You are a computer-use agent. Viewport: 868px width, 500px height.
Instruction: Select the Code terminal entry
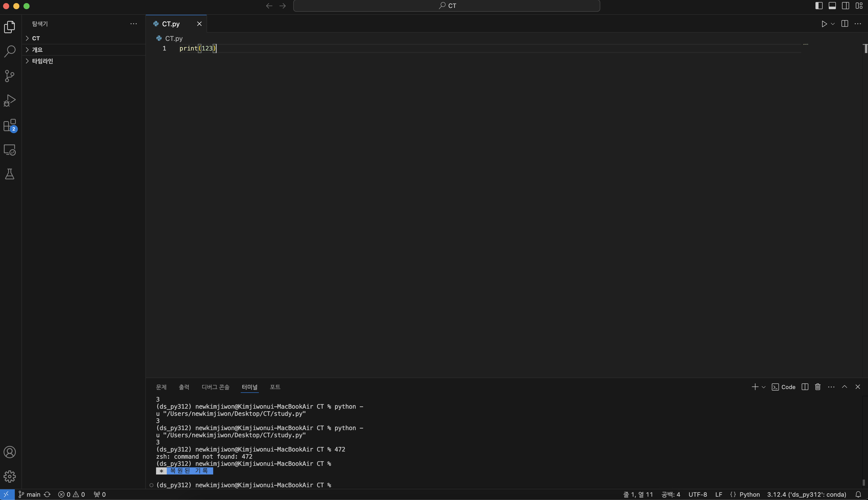point(784,387)
